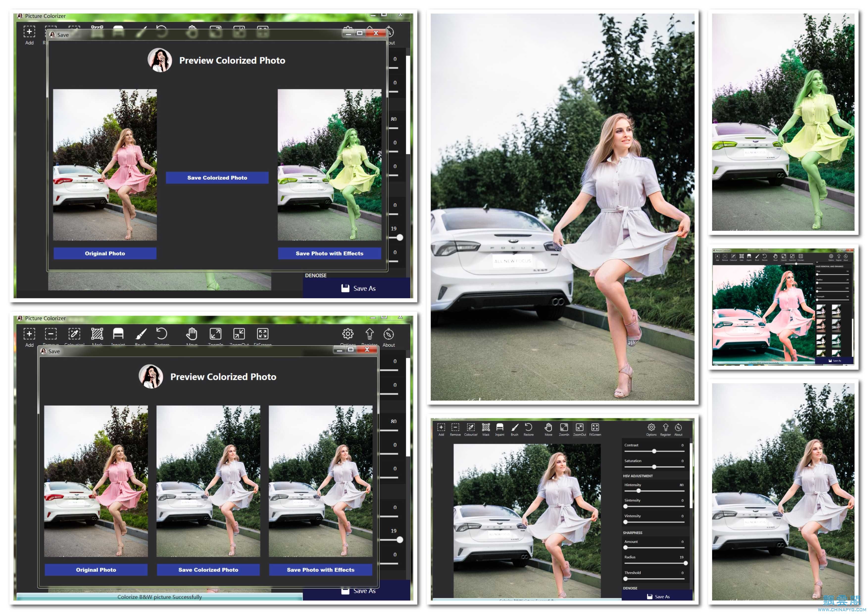Adjust Contrast slider in gray-dress editor window
Viewport: 868px width, 614px height.
pyautogui.click(x=654, y=451)
